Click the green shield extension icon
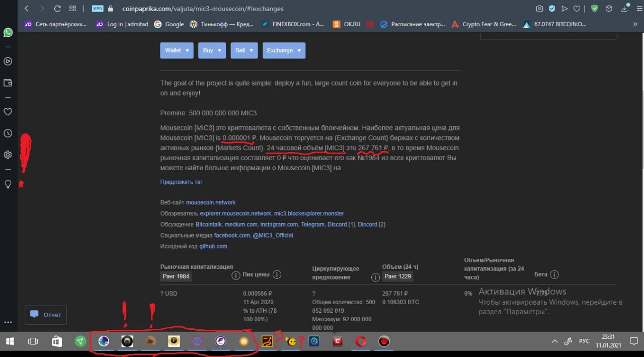The height and width of the screenshot is (357, 644). coord(595,9)
